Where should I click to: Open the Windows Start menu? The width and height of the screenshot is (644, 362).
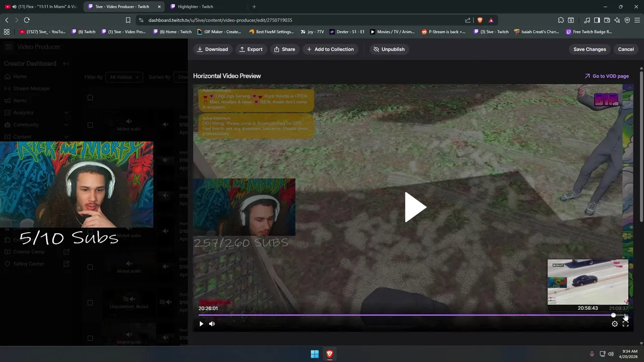coord(314,354)
